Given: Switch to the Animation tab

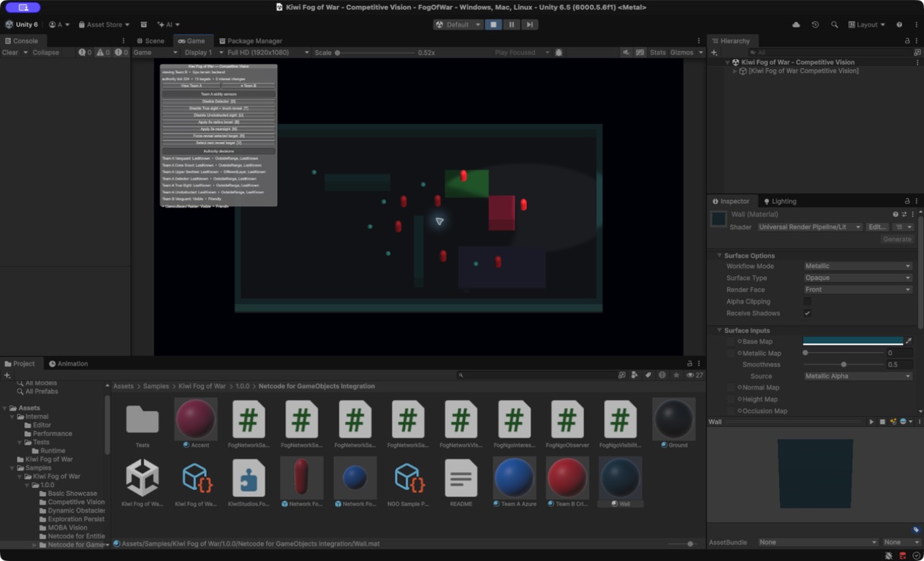Looking at the screenshot, I should coord(68,364).
